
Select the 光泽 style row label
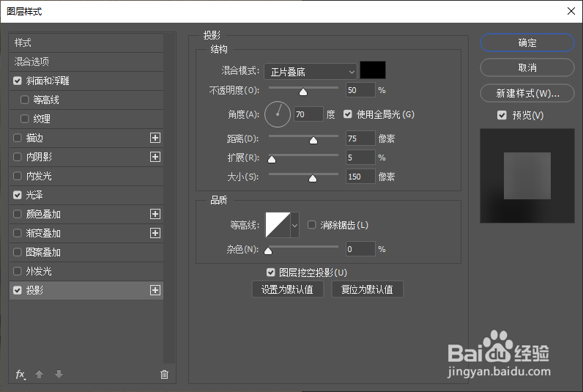click(34, 195)
